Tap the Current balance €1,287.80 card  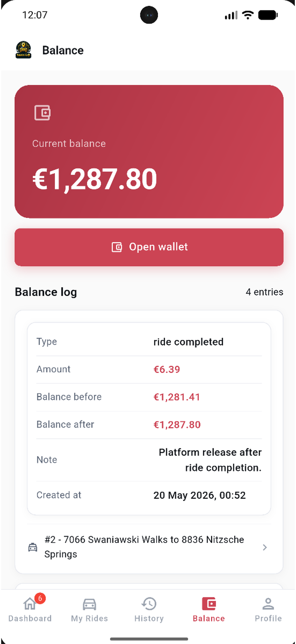pyautogui.click(x=149, y=152)
